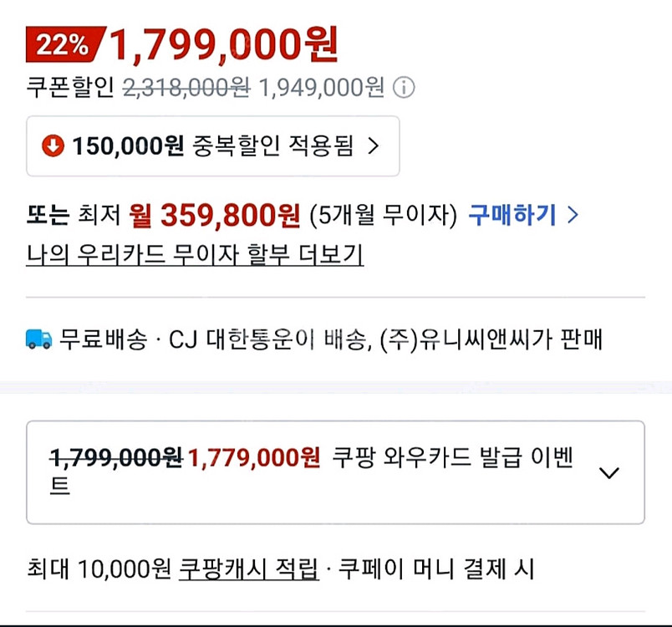The image size is (672, 627).
Task: Collapse the wow card event details chevron
Action: (x=608, y=472)
